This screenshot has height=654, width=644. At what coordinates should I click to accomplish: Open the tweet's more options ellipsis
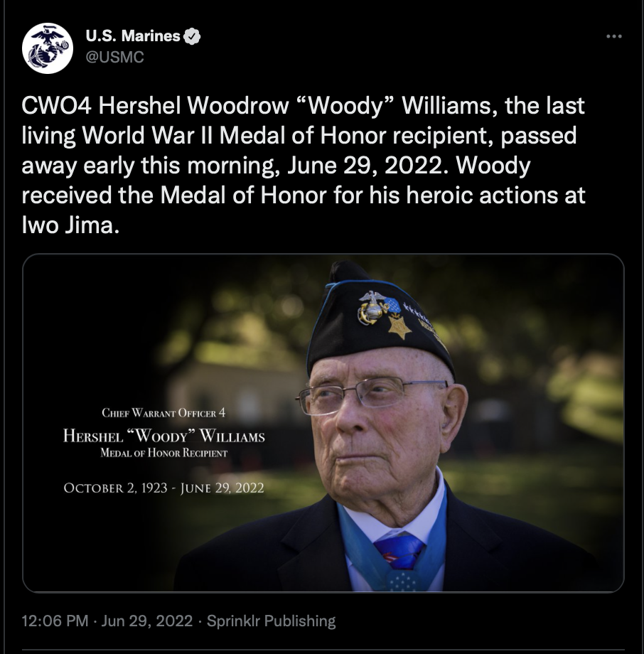(x=614, y=36)
